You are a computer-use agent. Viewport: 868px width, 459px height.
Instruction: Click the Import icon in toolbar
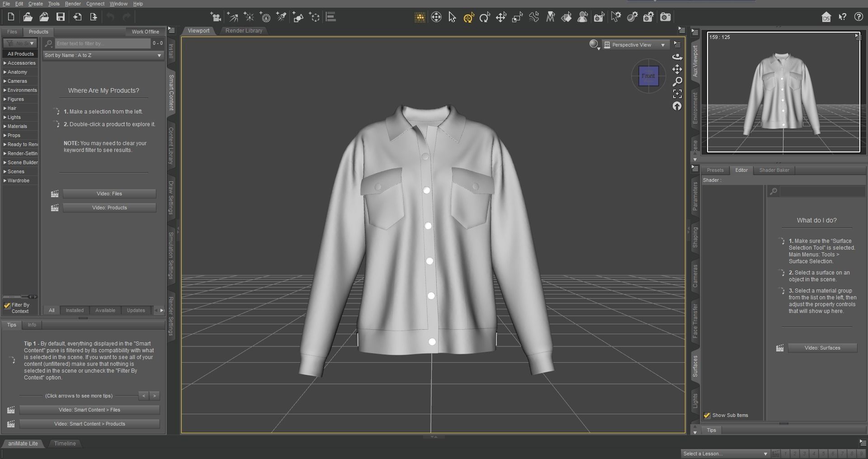77,17
